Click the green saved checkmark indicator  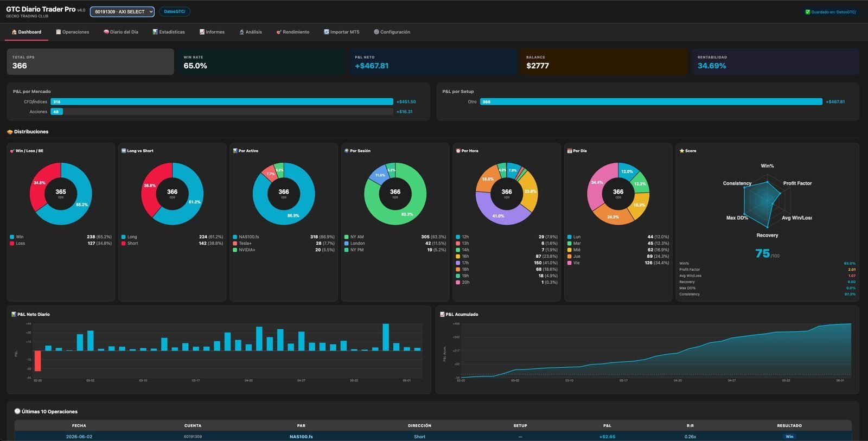tap(807, 12)
